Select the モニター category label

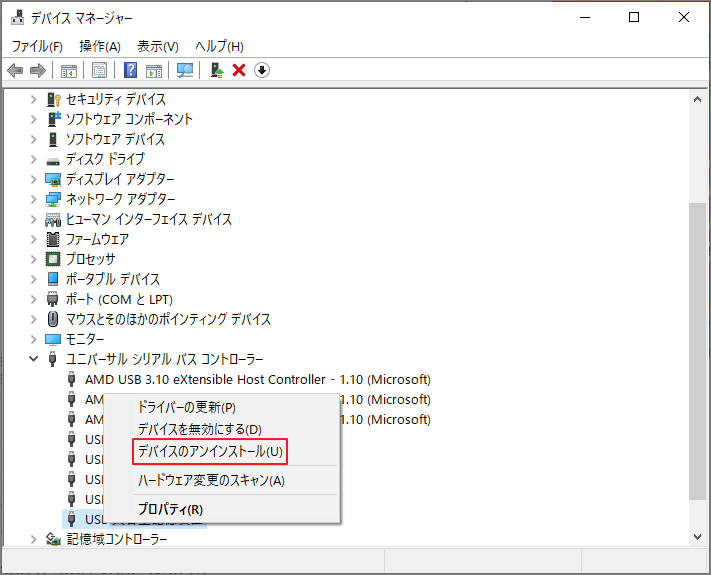(85, 339)
